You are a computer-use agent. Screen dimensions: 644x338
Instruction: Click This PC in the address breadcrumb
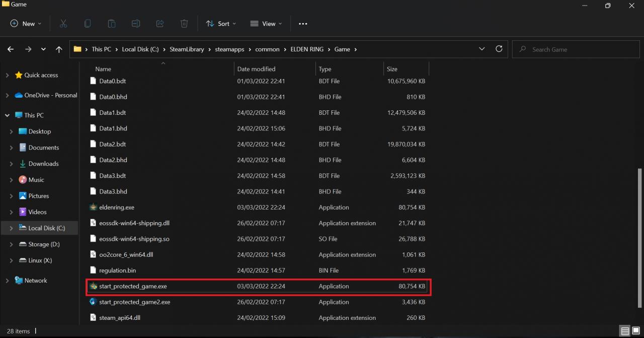tap(101, 49)
